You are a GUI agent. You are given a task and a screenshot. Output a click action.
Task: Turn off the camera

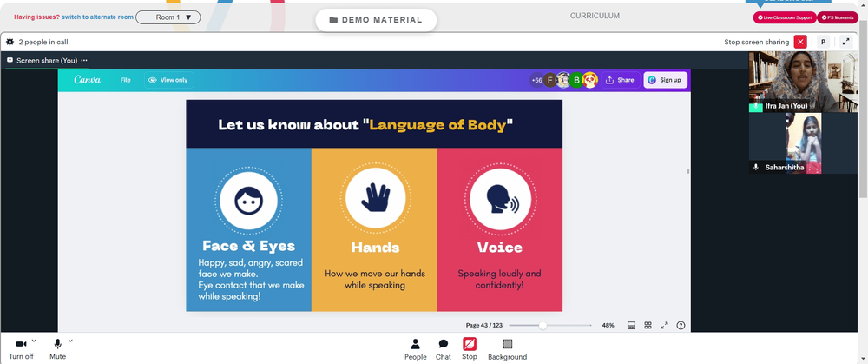coord(21,349)
